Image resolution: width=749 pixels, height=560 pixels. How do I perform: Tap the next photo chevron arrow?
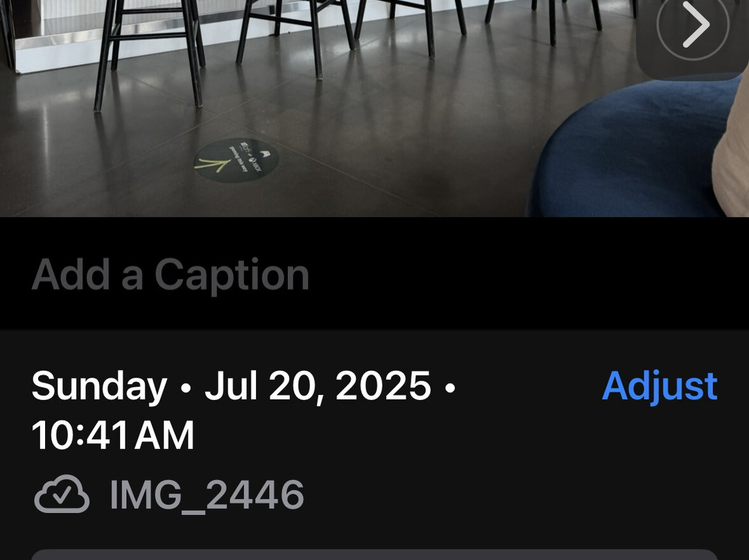tap(693, 24)
